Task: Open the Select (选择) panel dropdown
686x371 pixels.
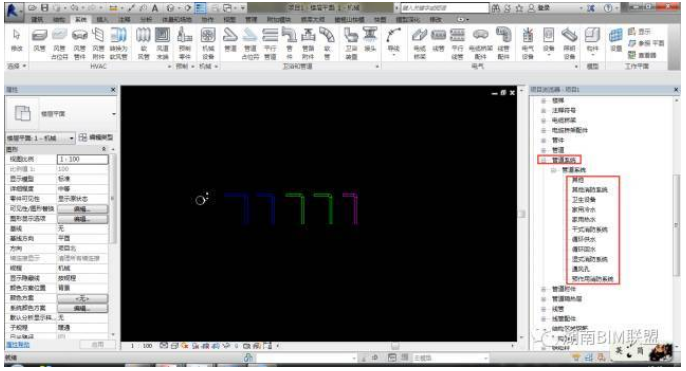Action: (x=17, y=66)
